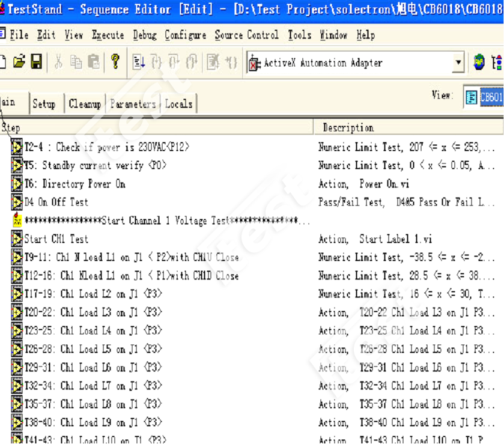
Task: Open the Source Control menu
Action: 246,35
